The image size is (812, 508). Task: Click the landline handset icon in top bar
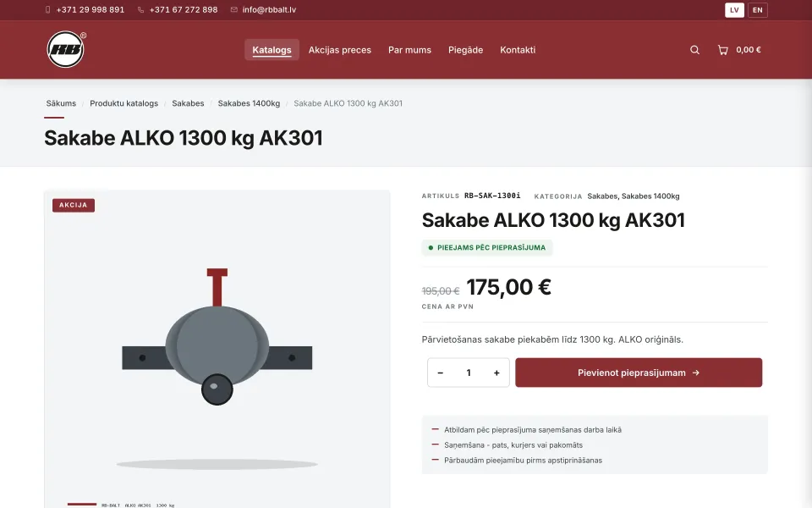coord(140,10)
